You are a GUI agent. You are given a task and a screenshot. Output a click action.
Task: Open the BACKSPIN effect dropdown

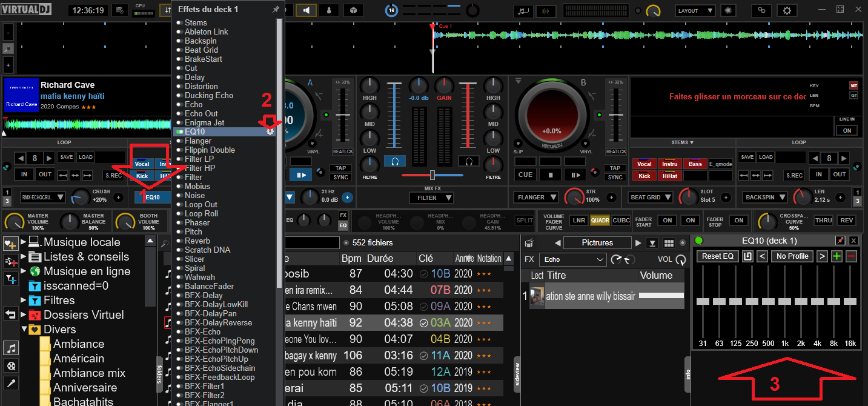coord(766,197)
